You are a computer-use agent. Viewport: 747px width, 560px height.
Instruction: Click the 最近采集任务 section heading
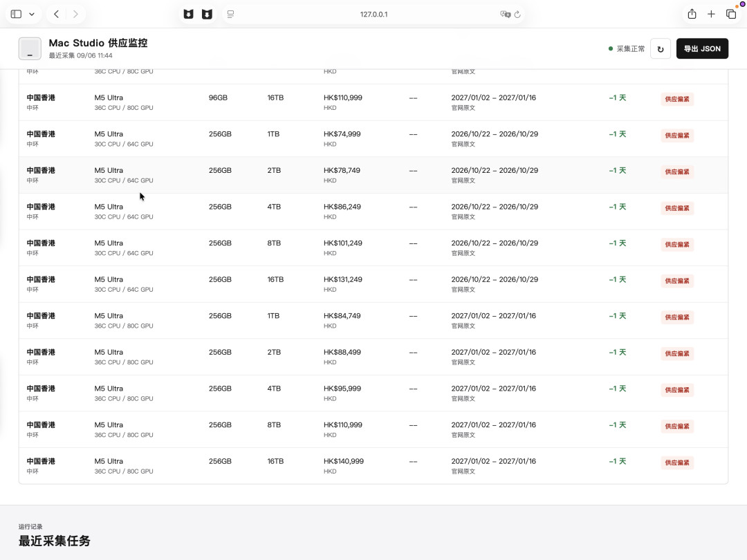(55, 541)
